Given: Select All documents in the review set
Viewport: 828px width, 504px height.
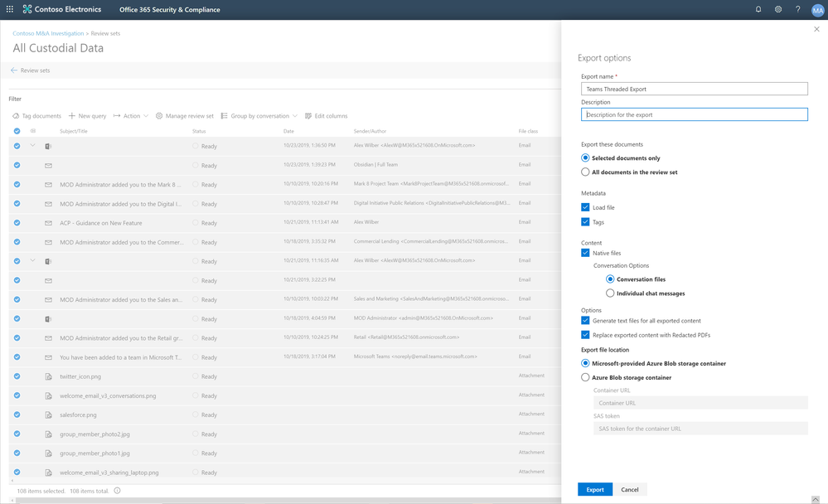Looking at the screenshot, I should click(x=585, y=172).
